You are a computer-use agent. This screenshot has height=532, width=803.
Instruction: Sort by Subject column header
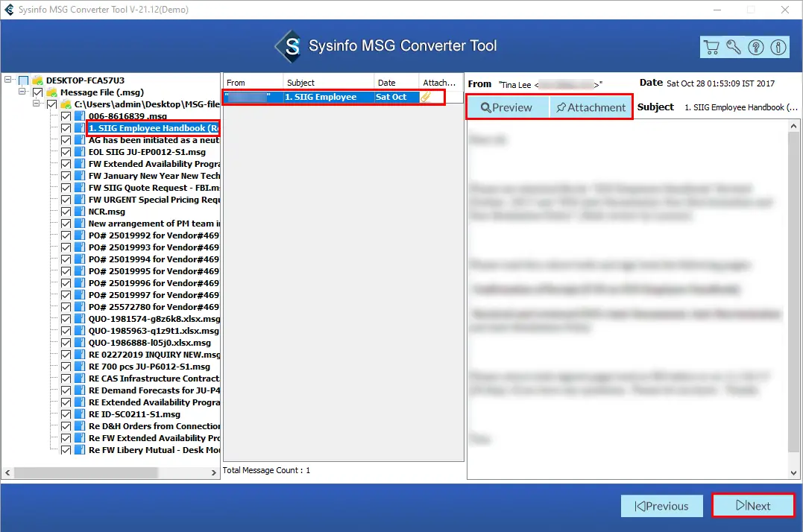click(328, 83)
